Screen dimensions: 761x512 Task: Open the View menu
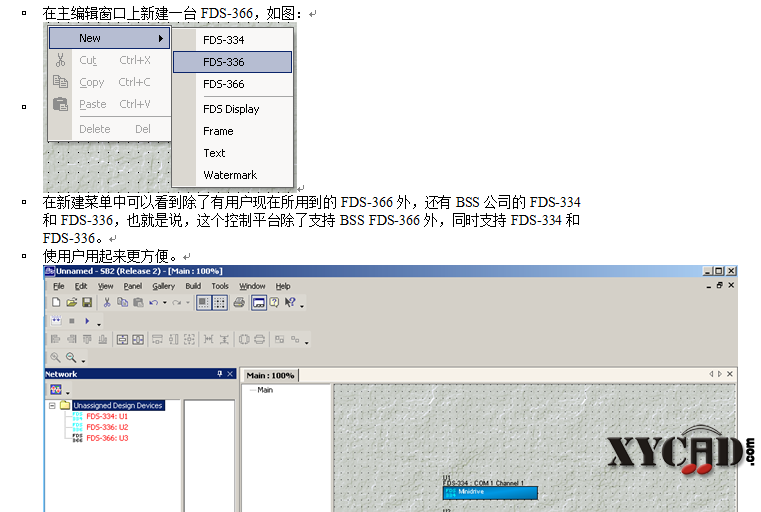tap(105, 286)
